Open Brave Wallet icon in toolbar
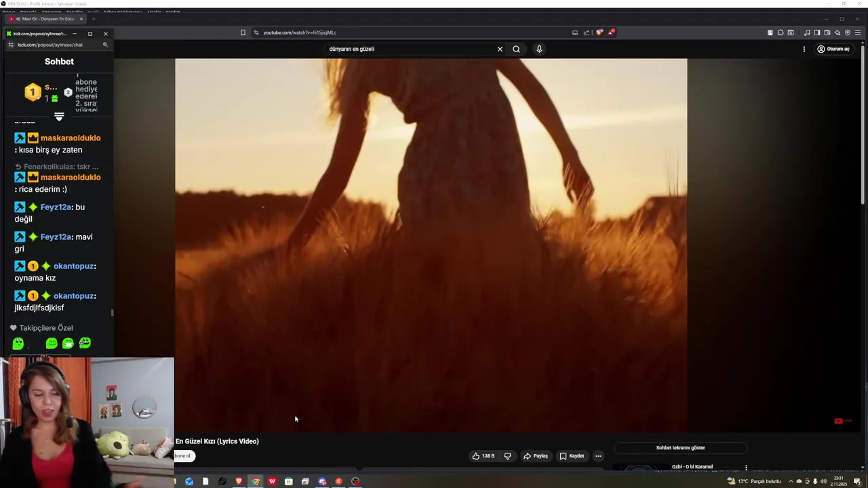 (x=827, y=33)
